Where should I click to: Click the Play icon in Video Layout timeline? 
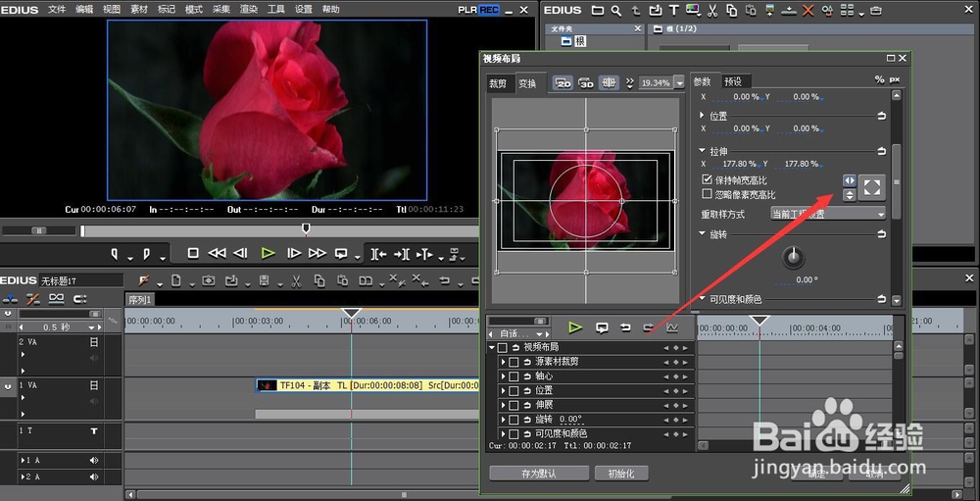575,327
